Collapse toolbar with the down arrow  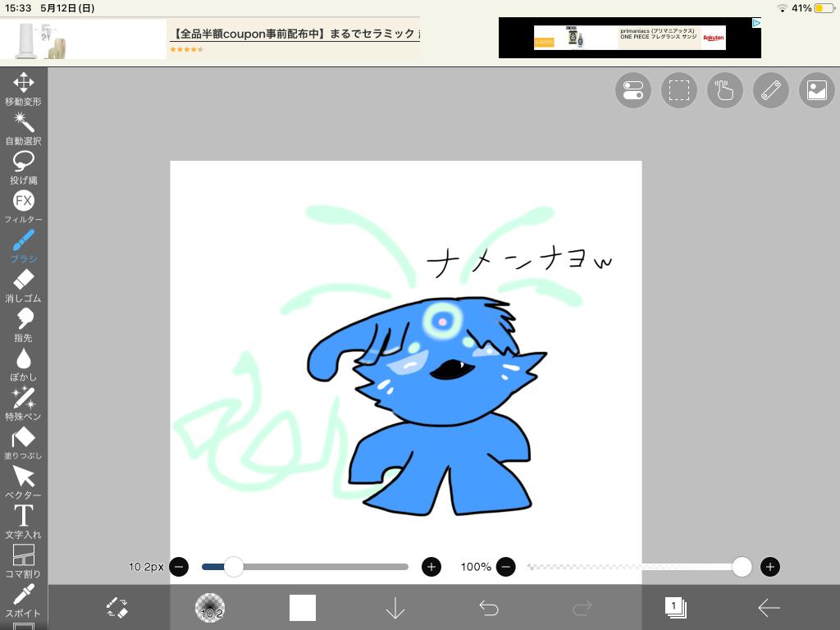[395, 608]
